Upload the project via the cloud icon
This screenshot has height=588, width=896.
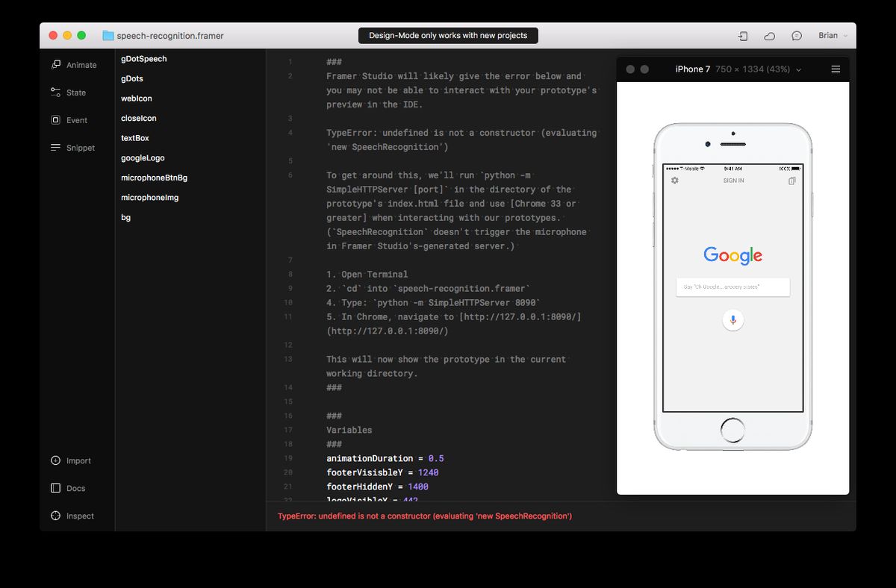coord(769,35)
